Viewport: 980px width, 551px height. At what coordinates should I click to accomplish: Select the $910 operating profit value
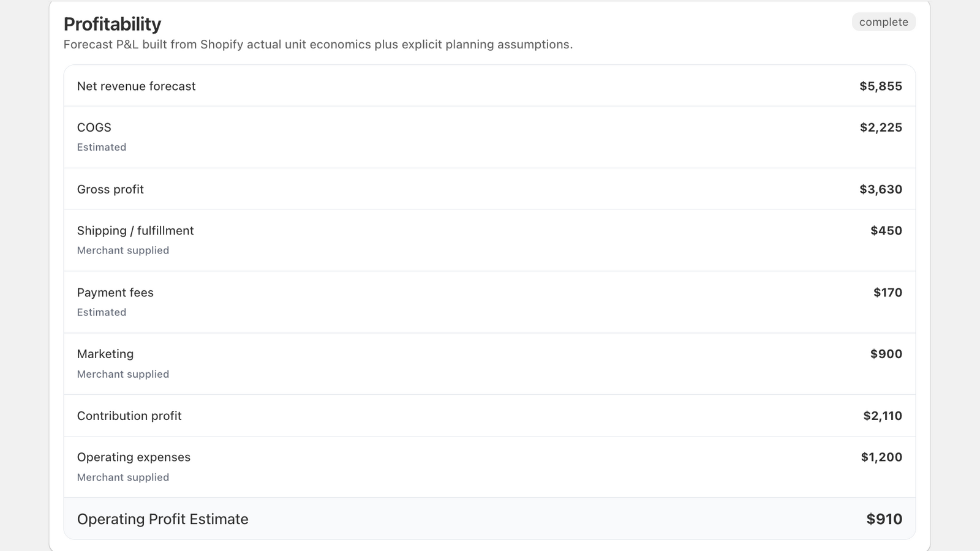[x=884, y=519]
